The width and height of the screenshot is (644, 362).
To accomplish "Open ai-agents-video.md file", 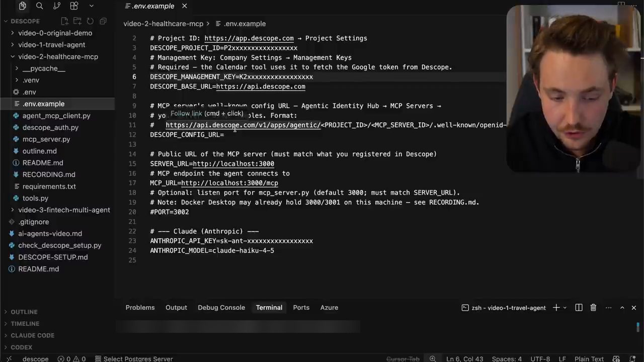I will click(x=50, y=233).
